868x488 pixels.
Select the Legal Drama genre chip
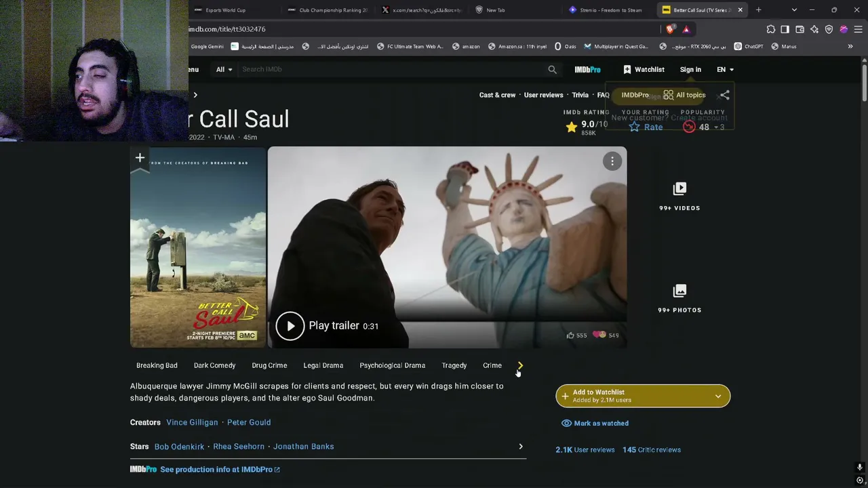[323, 365]
